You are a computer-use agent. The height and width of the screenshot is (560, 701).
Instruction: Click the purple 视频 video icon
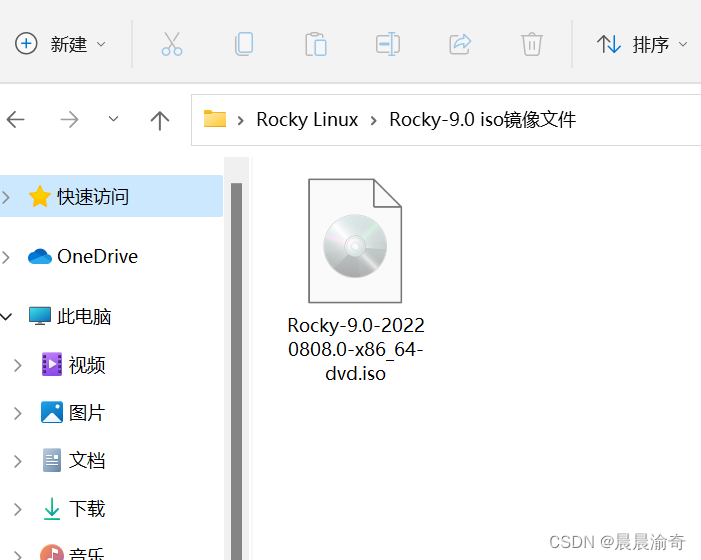[x=52, y=364]
